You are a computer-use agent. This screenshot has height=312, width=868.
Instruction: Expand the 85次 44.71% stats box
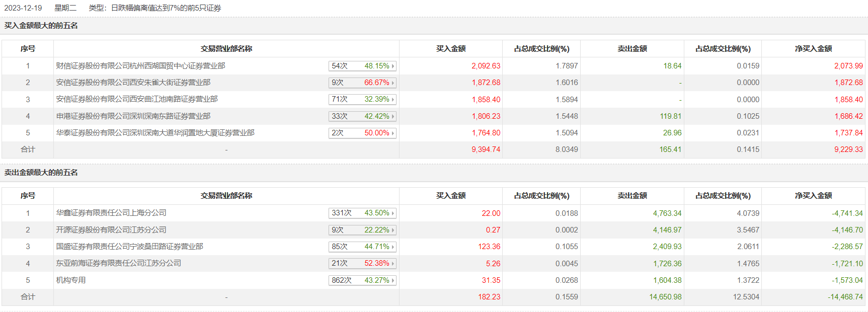[x=393, y=247]
